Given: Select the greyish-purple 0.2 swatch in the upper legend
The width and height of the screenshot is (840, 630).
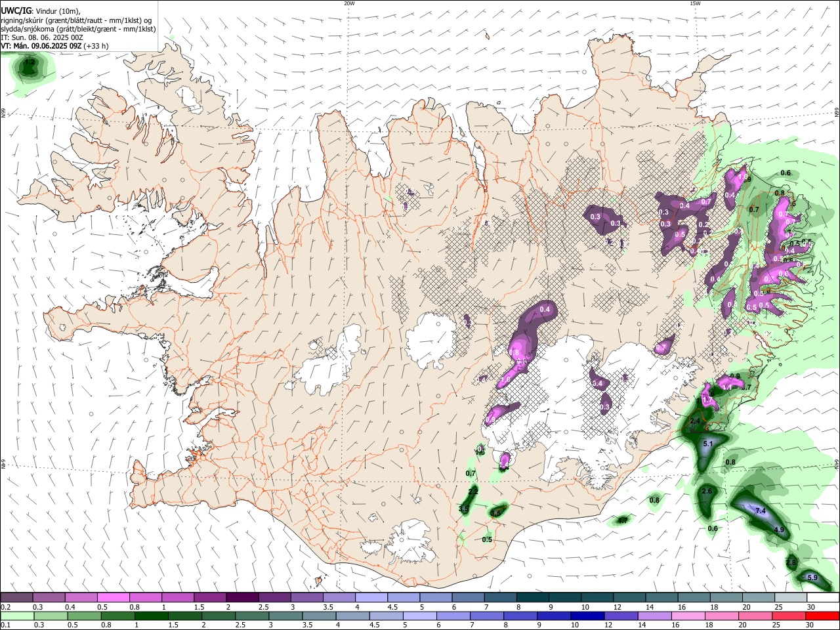Looking at the screenshot, I should [x=16, y=598].
